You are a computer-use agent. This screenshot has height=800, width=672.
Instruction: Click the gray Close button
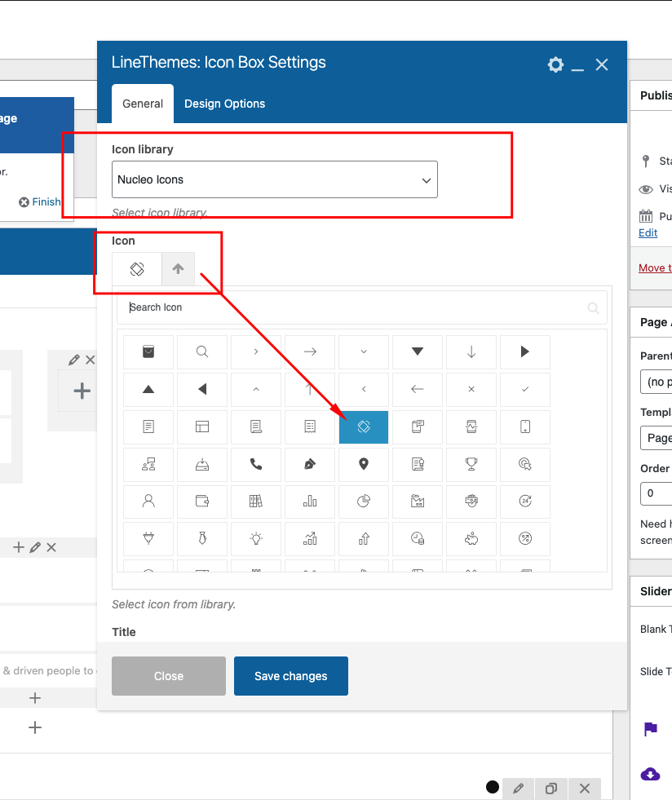(168, 676)
